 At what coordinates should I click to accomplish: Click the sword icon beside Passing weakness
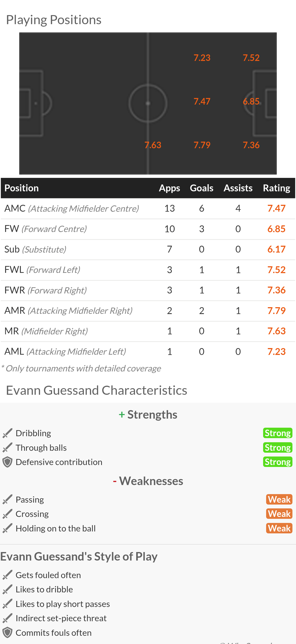[7, 500]
